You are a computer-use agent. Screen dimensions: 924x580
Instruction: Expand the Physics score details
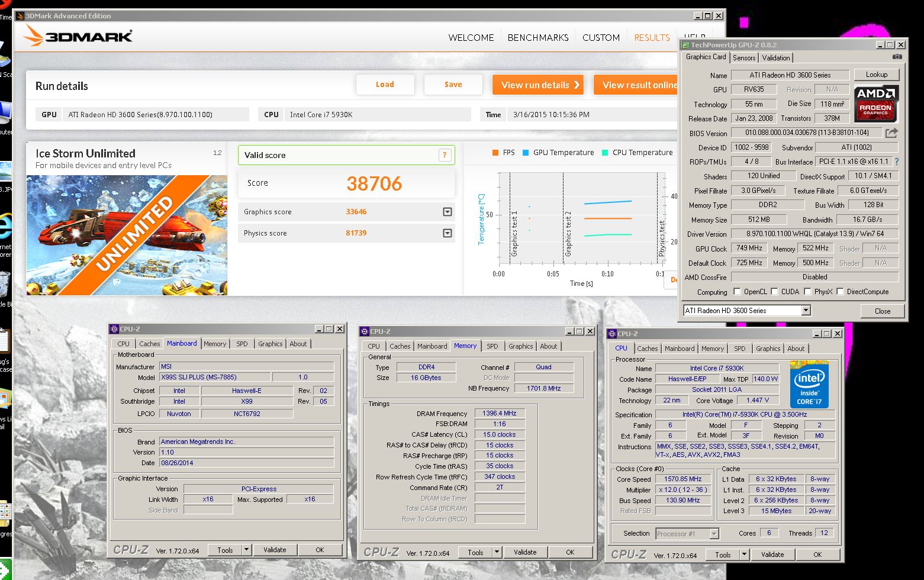447,233
